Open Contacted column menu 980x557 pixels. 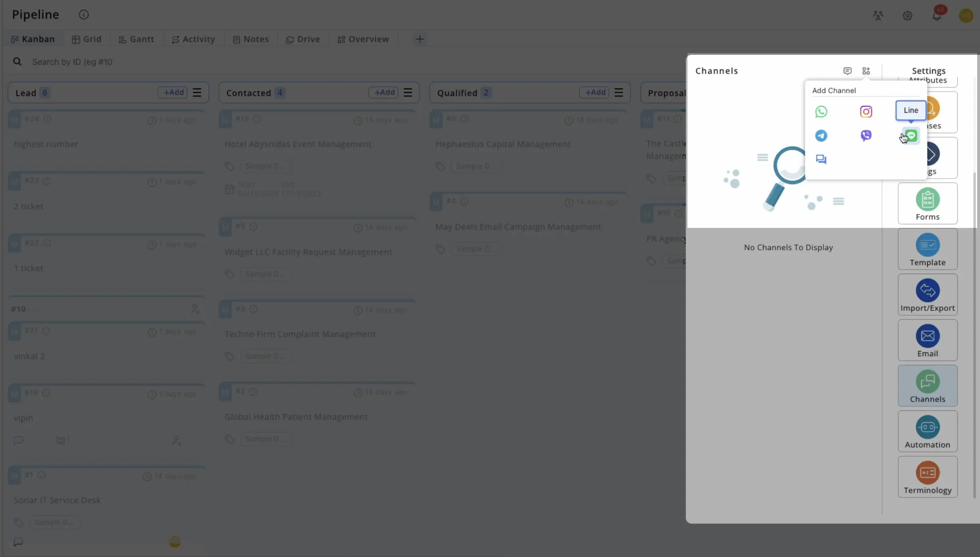click(x=408, y=92)
